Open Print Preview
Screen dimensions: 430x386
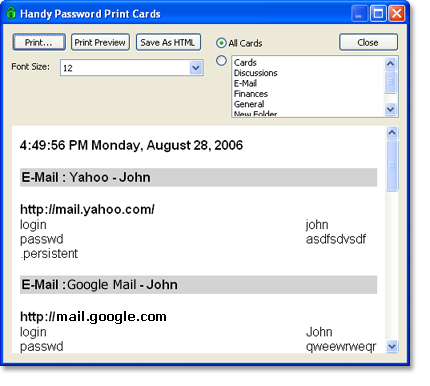100,42
